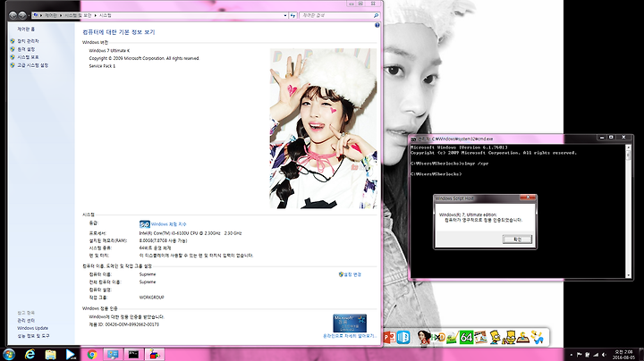Click System and Security breadcrumb segment
Viewport: 644px width, 361px height.
tap(77, 15)
